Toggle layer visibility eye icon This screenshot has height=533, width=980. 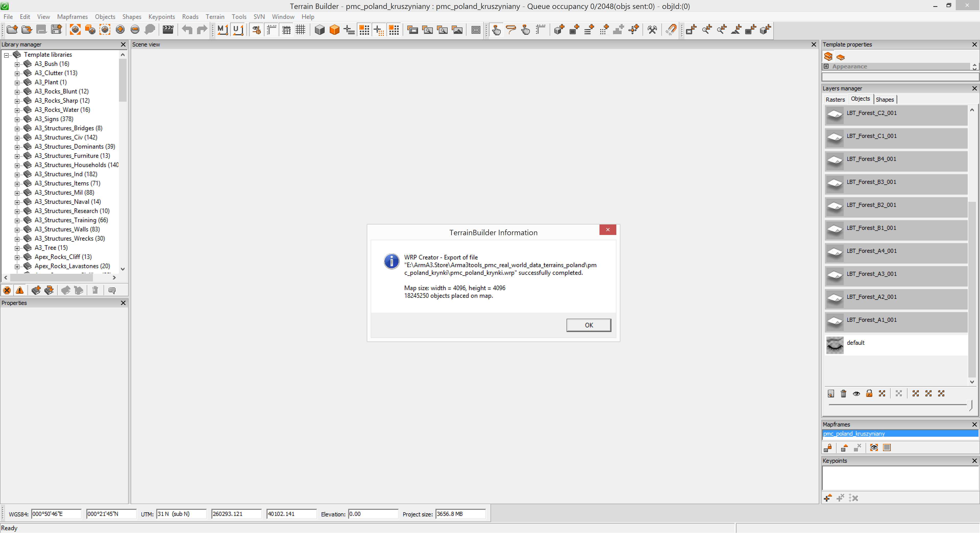point(856,394)
